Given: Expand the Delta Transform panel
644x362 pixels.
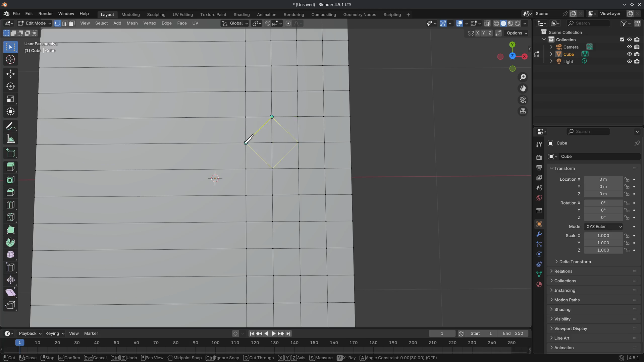Looking at the screenshot, I should click(575, 262).
